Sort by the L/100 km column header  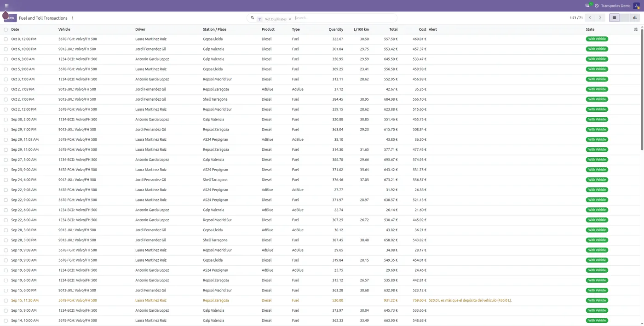pyautogui.click(x=361, y=29)
